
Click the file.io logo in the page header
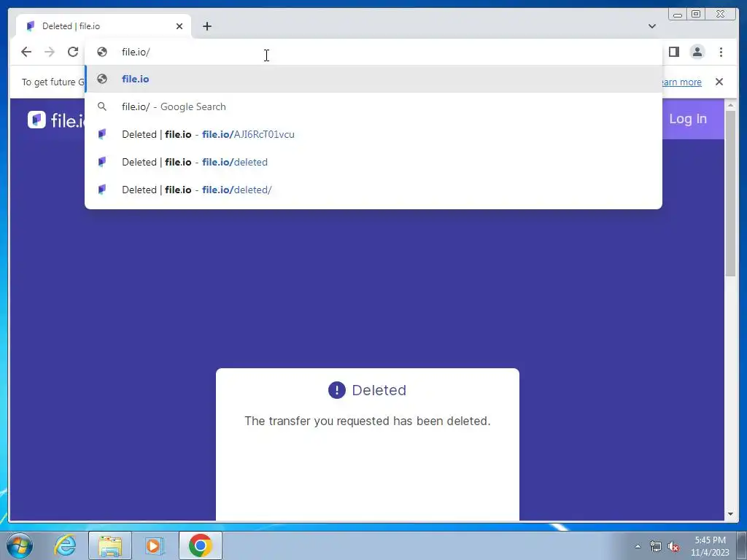point(56,120)
